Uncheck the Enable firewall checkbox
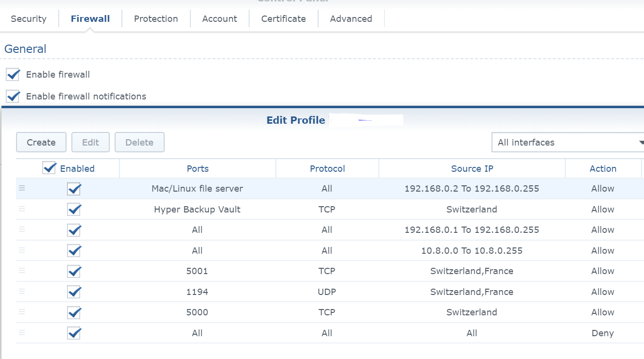 pos(13,75)
